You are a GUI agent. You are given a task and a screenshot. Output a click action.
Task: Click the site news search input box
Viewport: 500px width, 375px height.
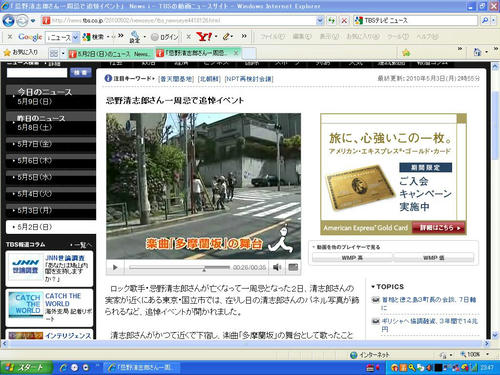37,73
